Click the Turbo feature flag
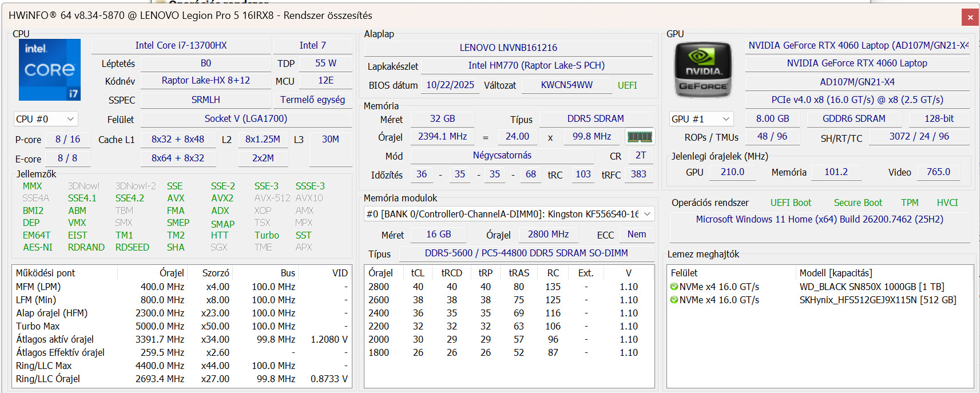The image size is (980, 393). [x=267, y=235]
